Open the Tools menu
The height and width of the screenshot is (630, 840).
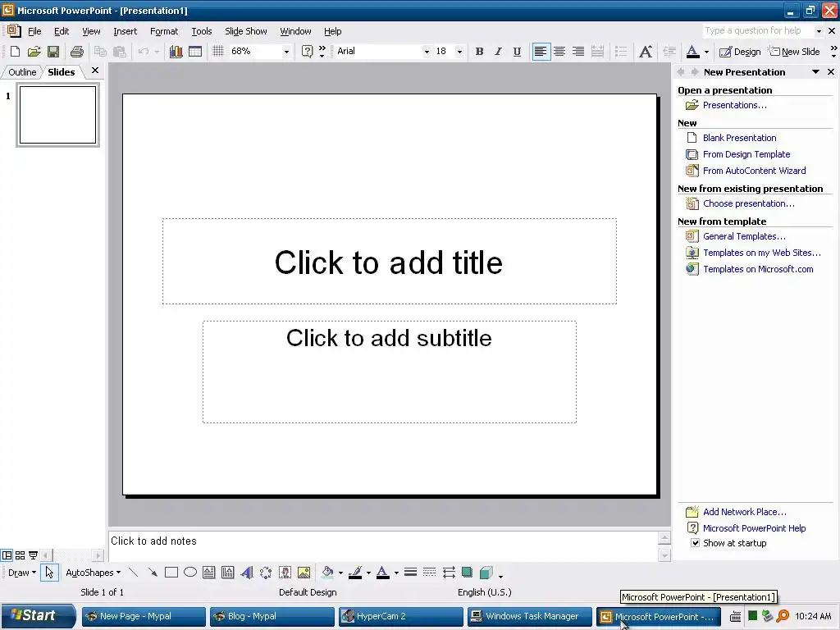pyautogui.click(x=202, y=31)
